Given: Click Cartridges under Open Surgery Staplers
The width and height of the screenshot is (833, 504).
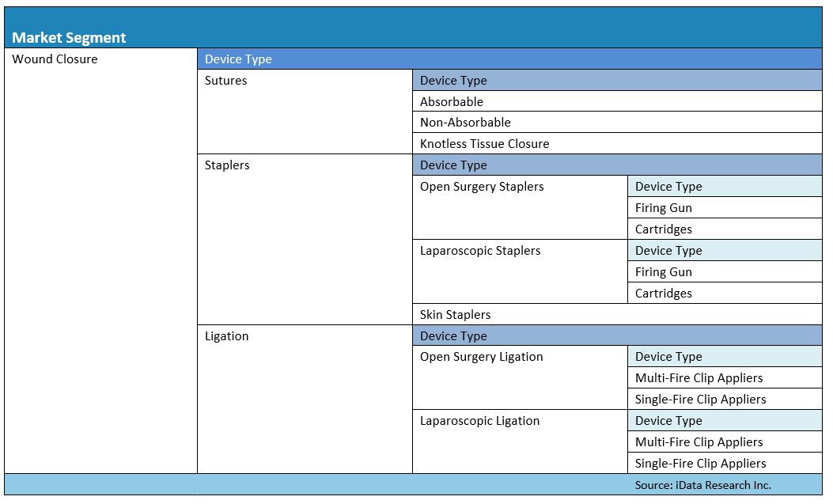Looking at the screenshot, I should pos(725,229).
